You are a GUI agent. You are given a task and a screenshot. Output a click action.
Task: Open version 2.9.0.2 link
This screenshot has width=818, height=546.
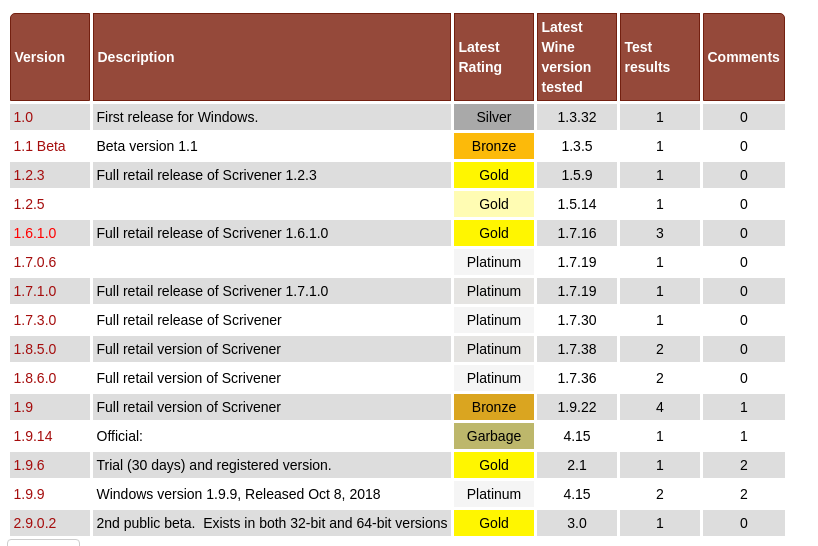pyautogui.click(x=34, y=523)
